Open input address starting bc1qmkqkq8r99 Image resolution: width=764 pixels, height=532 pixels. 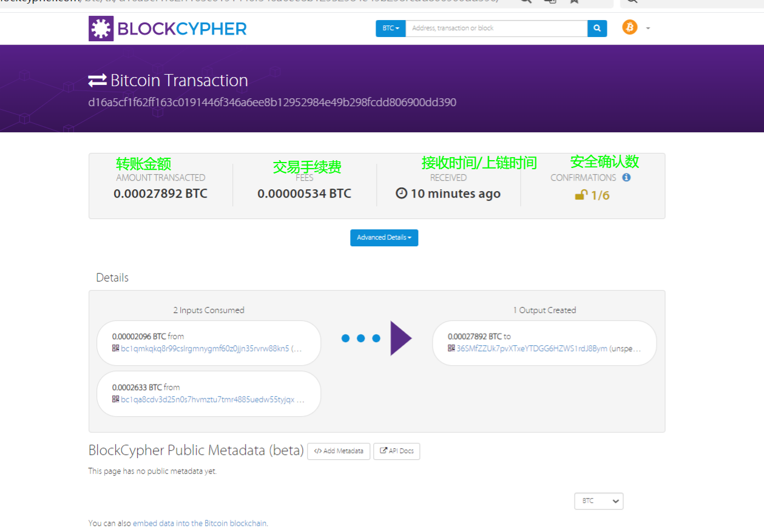pos(205,349)
